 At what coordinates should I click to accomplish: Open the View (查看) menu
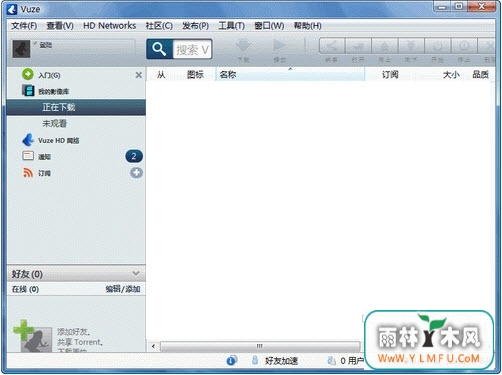click(60, 26)
